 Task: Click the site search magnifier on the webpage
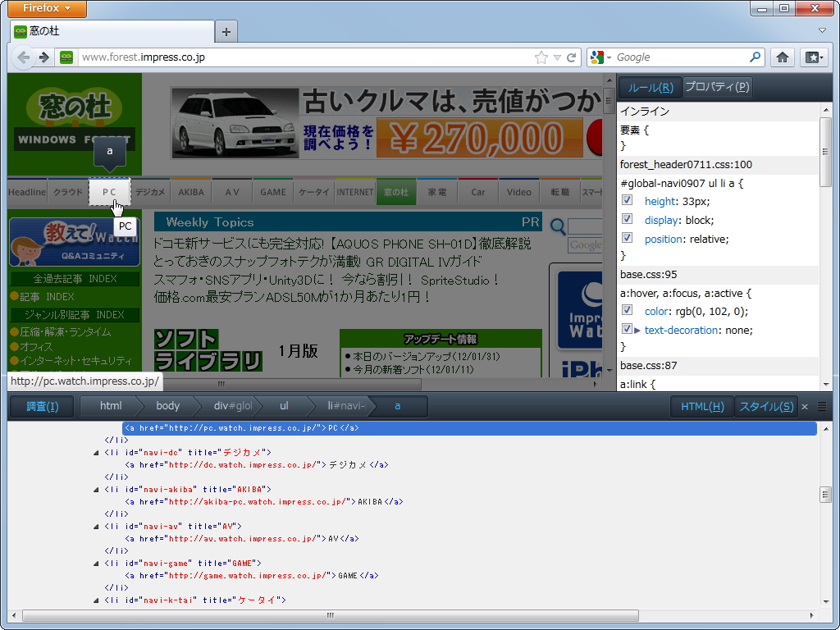pos(559,227)
